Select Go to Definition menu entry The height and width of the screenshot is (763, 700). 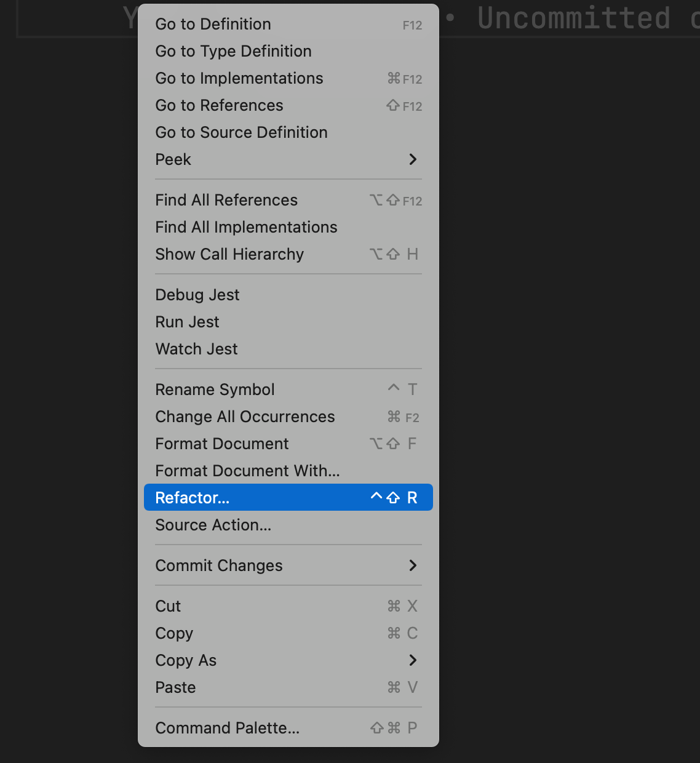pyautogui.click(x=213, y=24)
